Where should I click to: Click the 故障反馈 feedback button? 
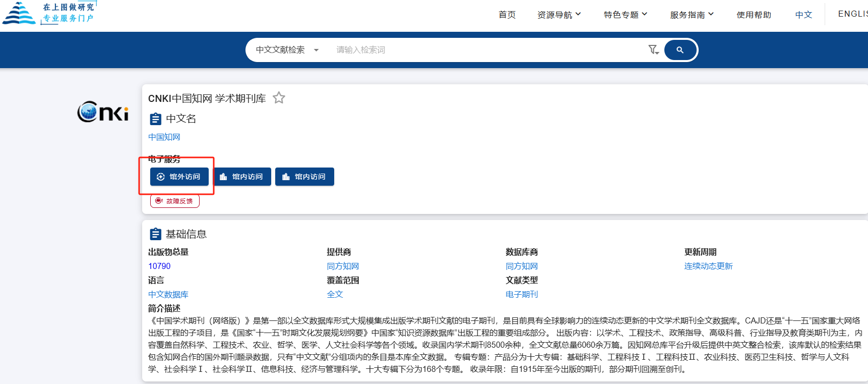click(x=175, y=201)
